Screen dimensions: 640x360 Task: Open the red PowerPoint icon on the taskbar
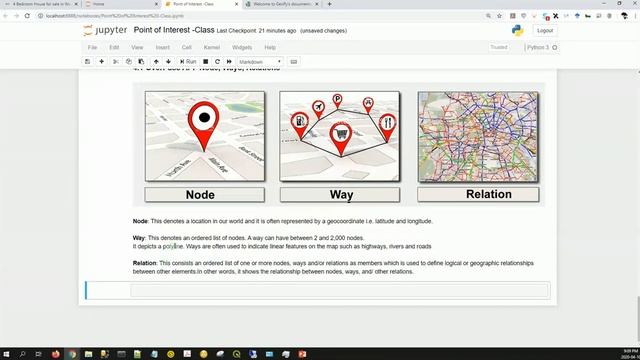tap(302, 354)
